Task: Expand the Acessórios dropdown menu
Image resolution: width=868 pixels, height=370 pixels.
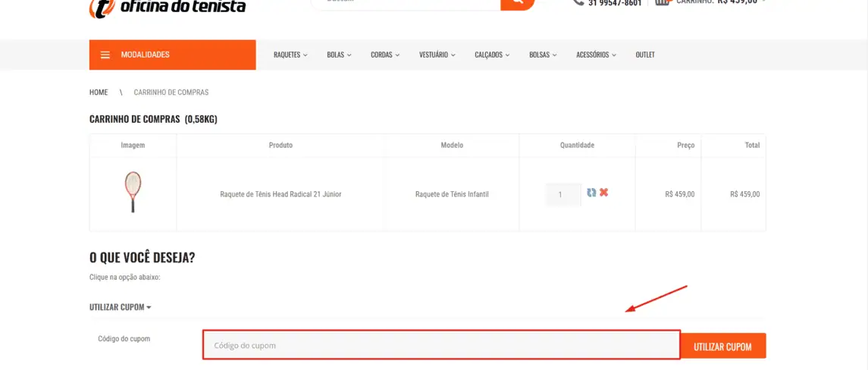Action: pos(596,55)
